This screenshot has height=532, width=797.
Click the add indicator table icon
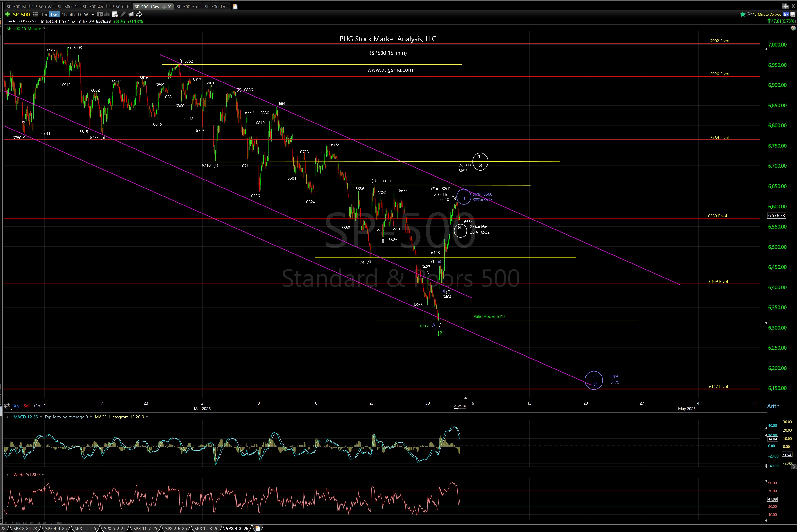click(x=115, y=14)
